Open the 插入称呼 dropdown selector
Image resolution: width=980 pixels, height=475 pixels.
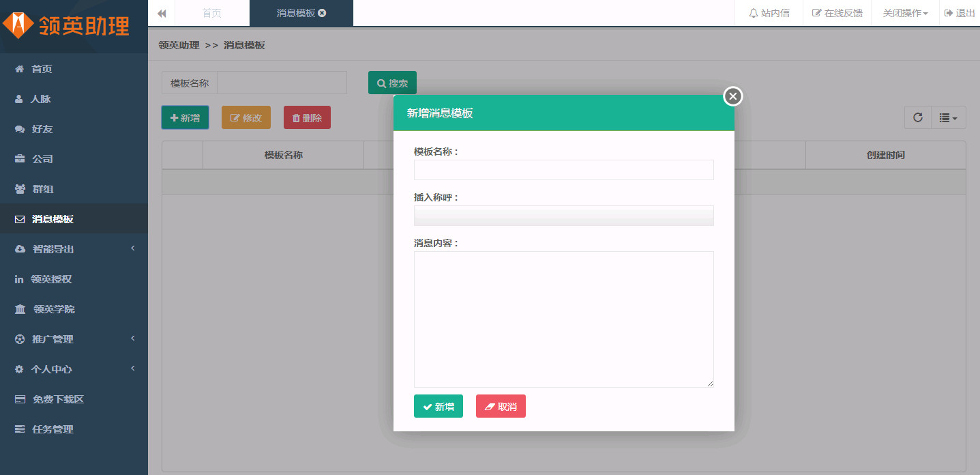(563, 216)
